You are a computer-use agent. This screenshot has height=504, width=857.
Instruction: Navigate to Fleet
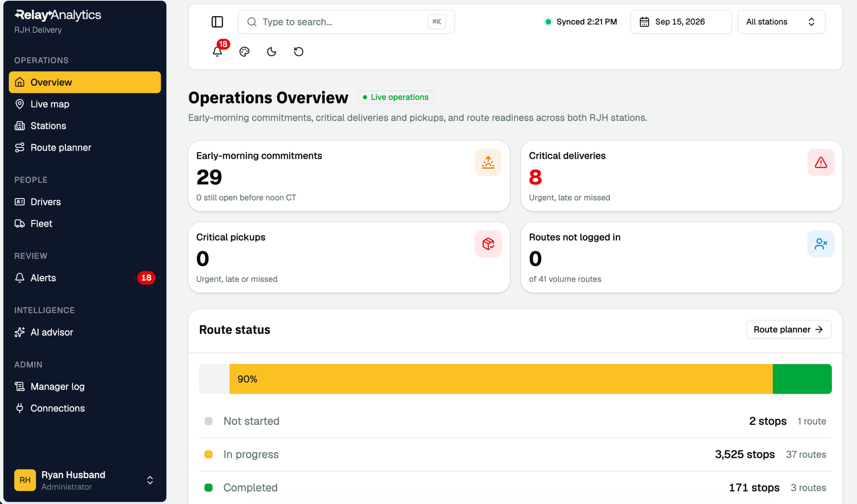[85, 223]
